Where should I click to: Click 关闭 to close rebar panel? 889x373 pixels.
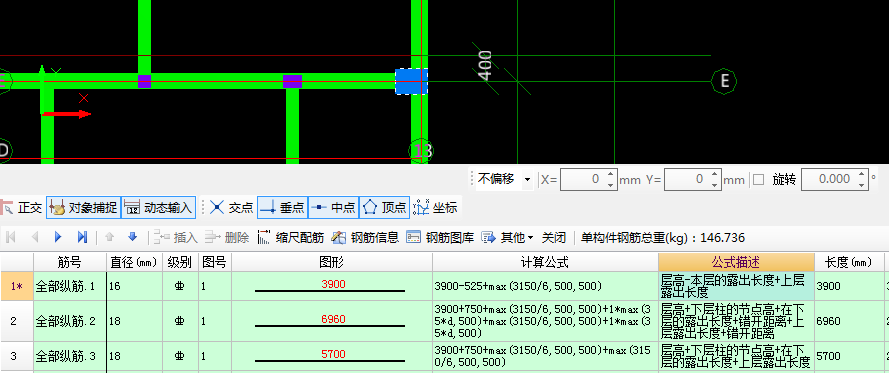554,238
